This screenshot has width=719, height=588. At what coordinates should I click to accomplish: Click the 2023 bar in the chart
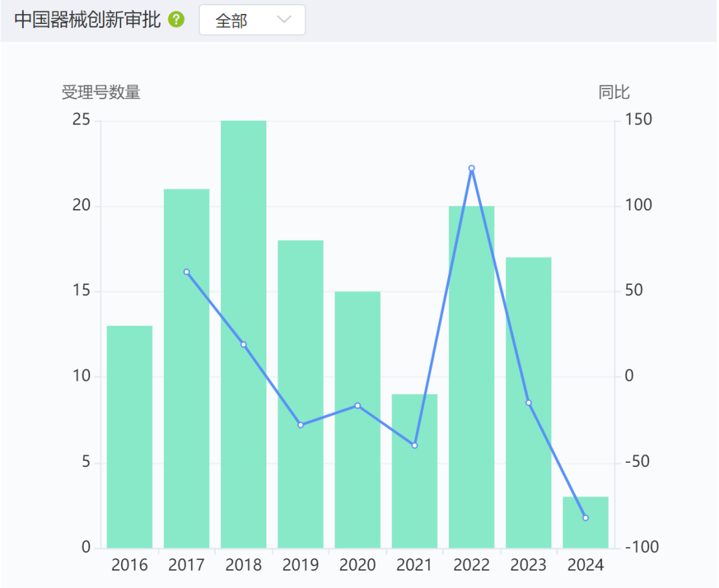tap(529, 403)
